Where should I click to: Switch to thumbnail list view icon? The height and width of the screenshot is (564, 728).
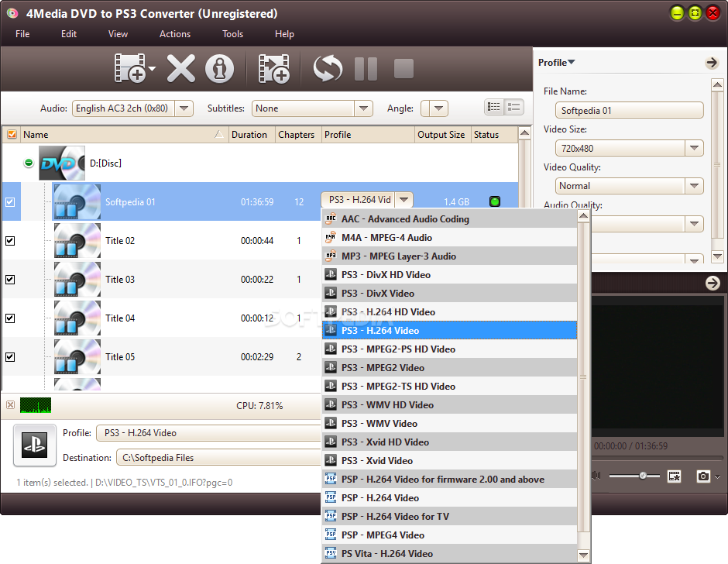click(x=514, y=108)
